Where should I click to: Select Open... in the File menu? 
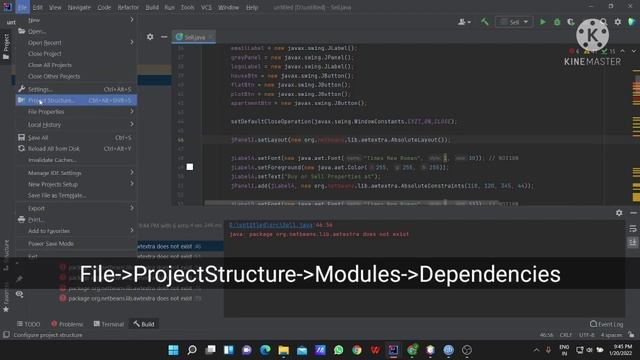pyautogui.click(x=76, y=31)
